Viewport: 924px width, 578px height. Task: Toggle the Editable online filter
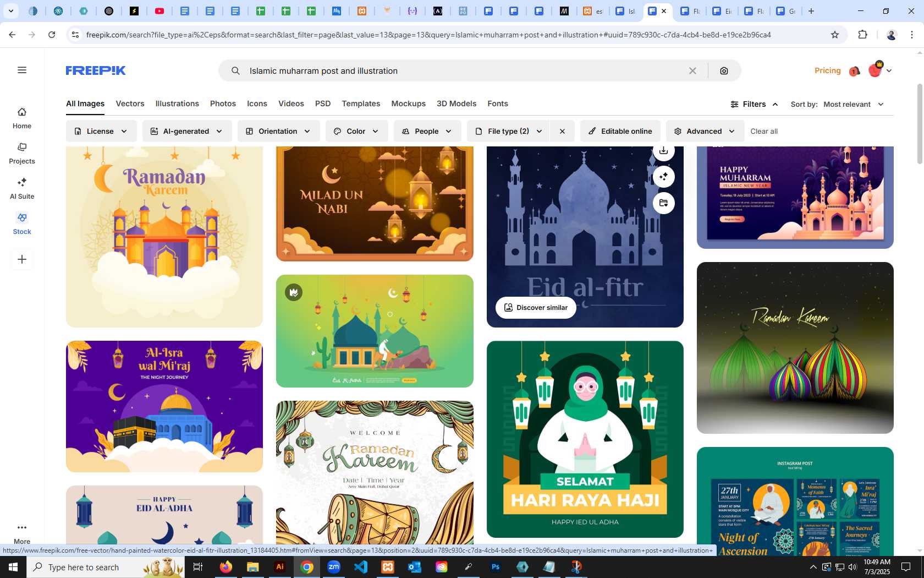click(x=620, y=131)
